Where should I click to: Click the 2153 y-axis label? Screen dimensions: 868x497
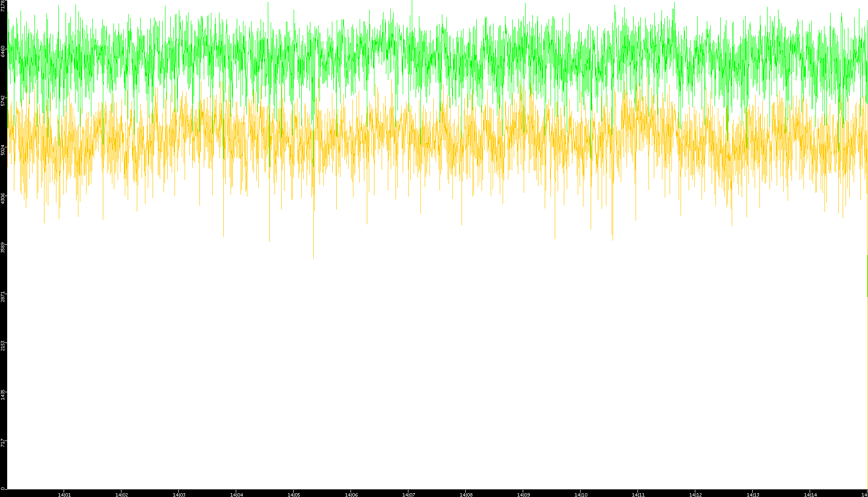pyautogui.click(x=3, y=346)
